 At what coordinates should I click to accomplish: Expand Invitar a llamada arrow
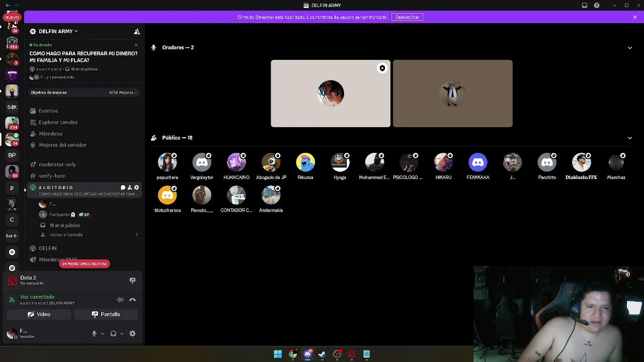point(136,235)
